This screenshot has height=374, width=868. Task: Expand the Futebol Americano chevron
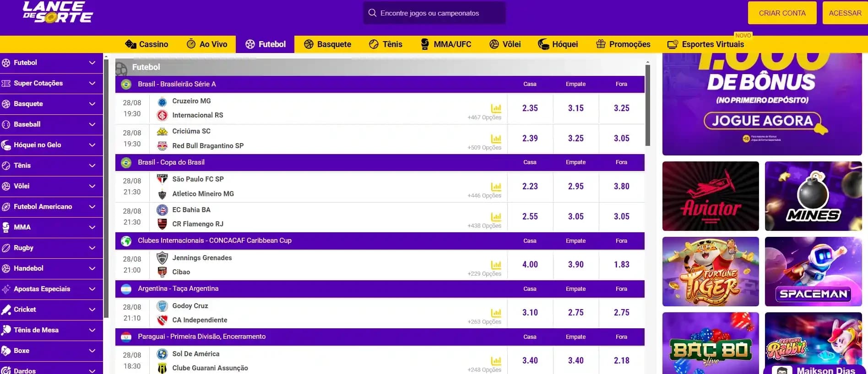pyautogui.click(x=92, y=207)
